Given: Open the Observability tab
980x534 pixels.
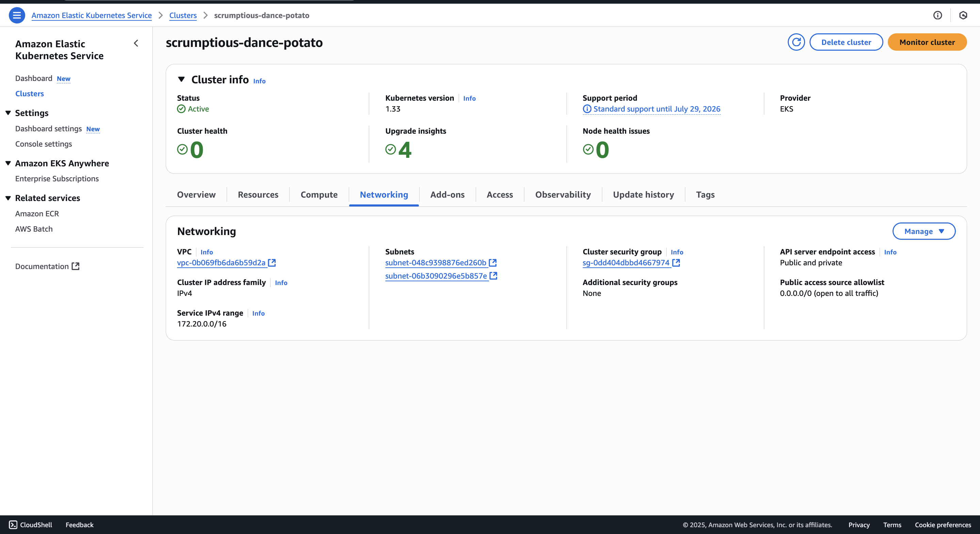Looking at the screenshot, I should coord(563,194).
